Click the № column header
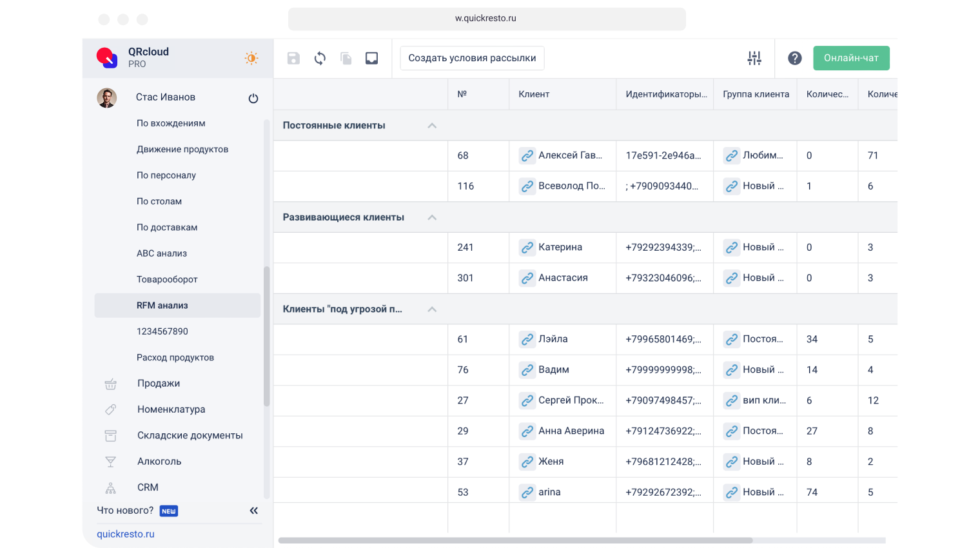The width and height of the screenshot is (980, 548). click(x=478, y=94)
